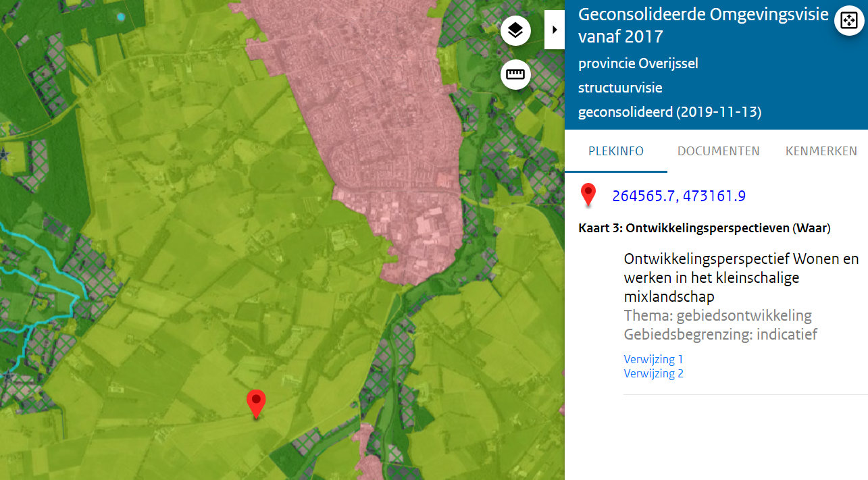Click the Thema: gebiedsontwikkeling line
The width and height of the screenshot is (868, 480).
pyautogui.click(x=717, y=315)
